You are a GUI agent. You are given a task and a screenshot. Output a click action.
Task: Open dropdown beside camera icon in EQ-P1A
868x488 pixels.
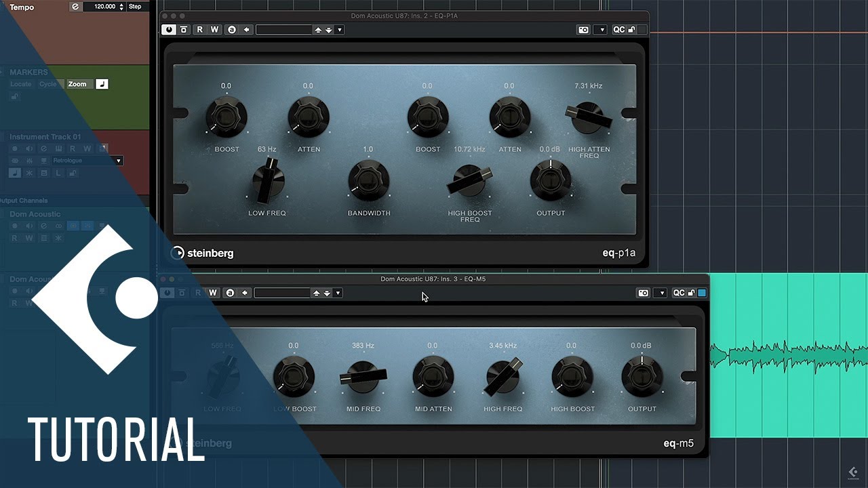(x=599, y=30)
